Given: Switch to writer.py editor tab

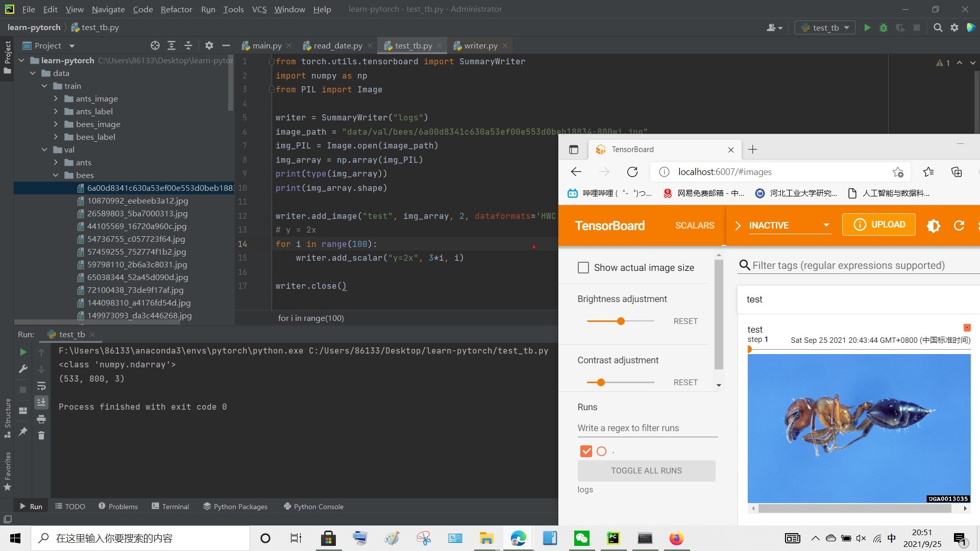Looking at the screenshot, I should (x=481, y=45).
